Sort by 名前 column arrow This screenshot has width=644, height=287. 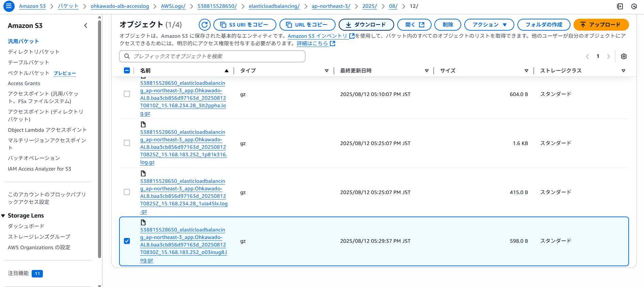point(226,71)
